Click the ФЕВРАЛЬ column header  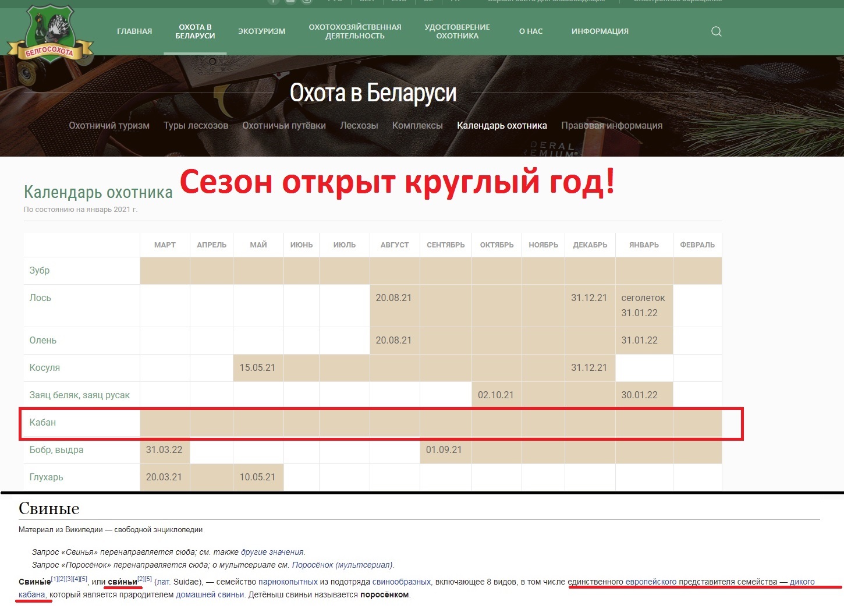[x=697, y=245]
